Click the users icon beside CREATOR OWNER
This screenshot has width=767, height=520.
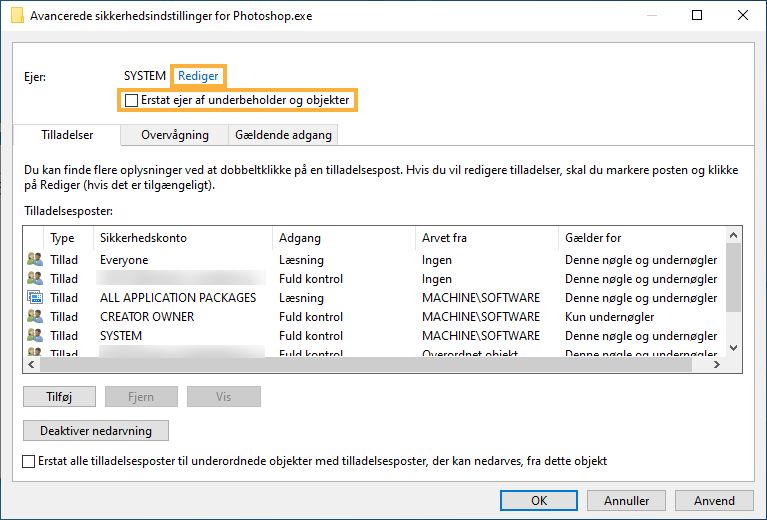[x=35, y=317]
